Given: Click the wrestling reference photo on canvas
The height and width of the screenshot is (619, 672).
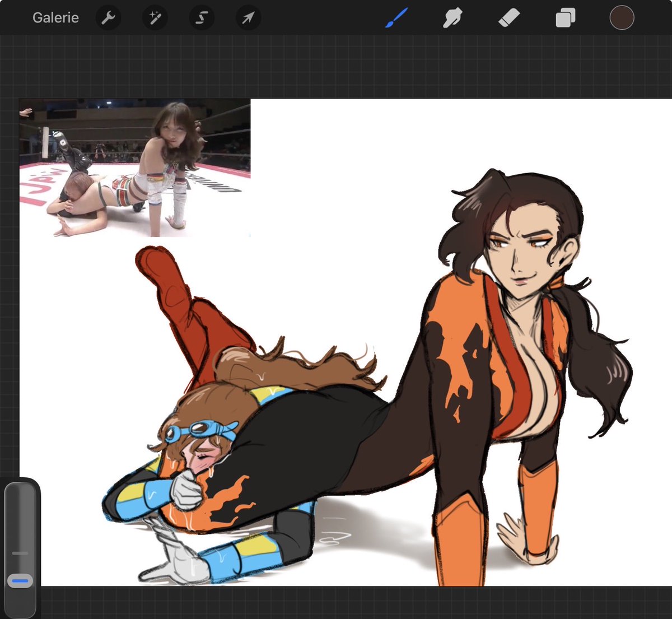Looking at the screenshot, I should click(135, 168).
